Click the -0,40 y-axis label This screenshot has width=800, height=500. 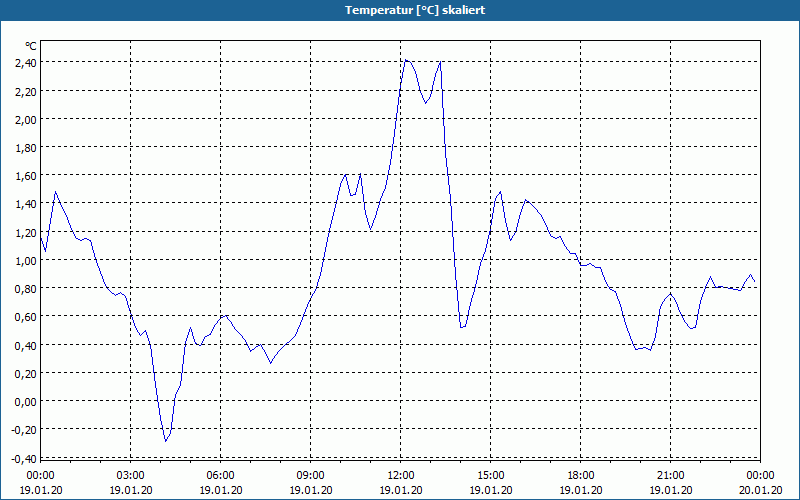24,459
